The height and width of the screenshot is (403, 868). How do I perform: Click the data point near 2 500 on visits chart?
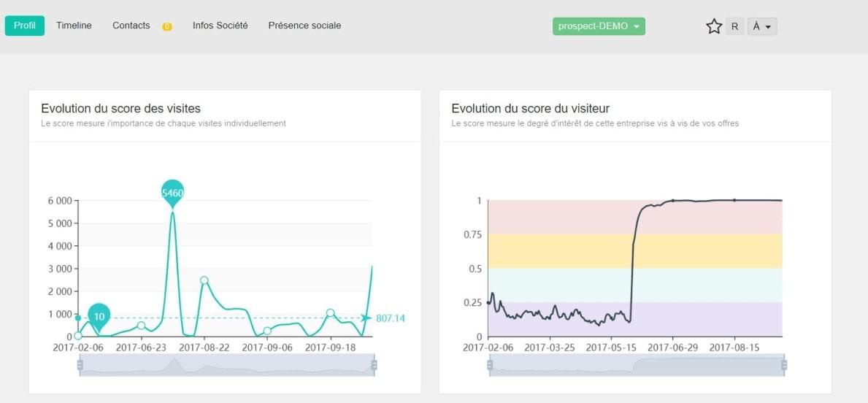(x=204, y=280)
